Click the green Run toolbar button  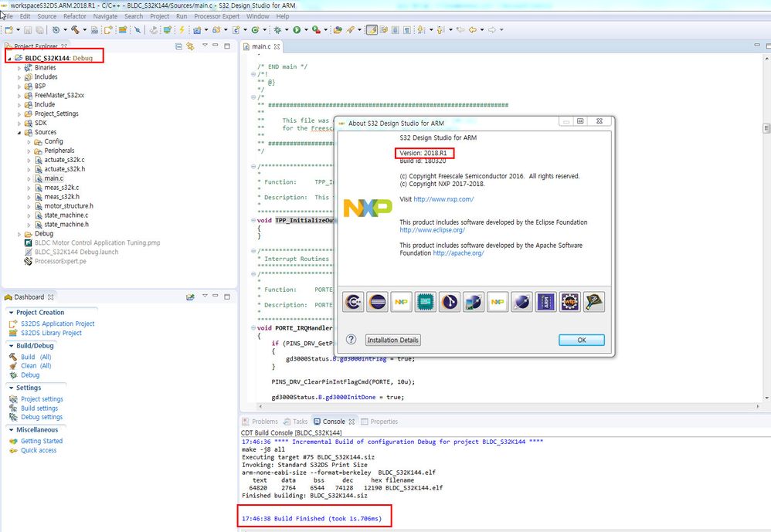click(x=297, y=30)
